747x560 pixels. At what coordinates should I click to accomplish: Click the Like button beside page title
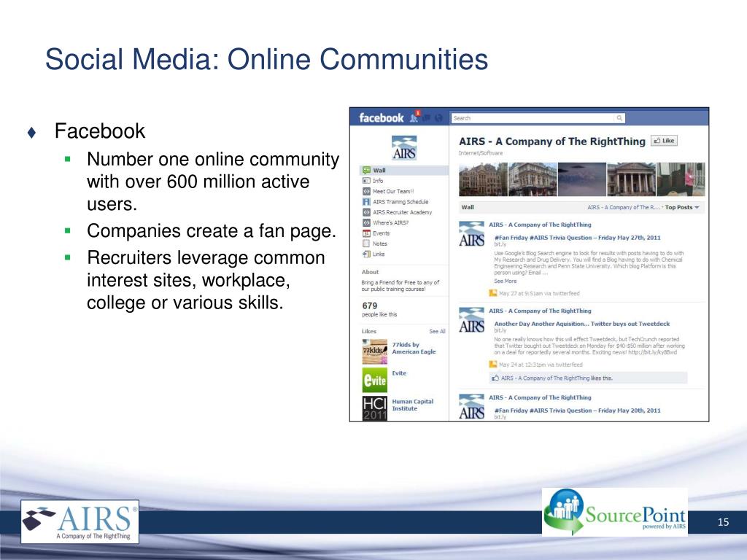[x=664, y=141]
